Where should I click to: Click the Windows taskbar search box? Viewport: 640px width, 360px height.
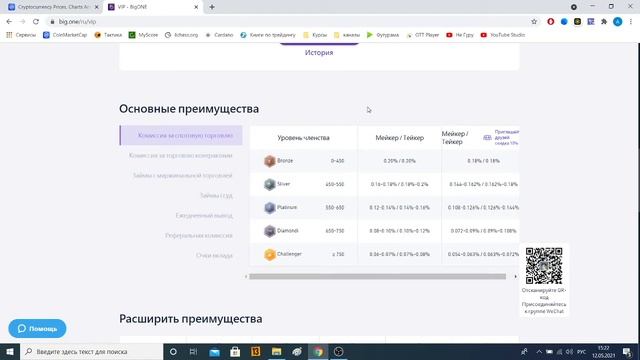(x=91, y=351)
